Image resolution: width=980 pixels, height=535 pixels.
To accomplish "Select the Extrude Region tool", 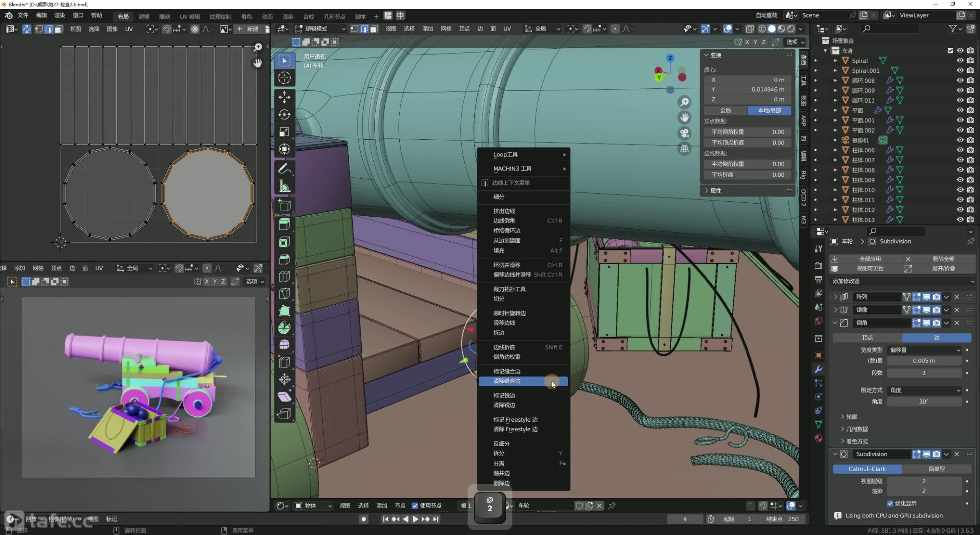I will pyautogui.click(x=284, y=224).
